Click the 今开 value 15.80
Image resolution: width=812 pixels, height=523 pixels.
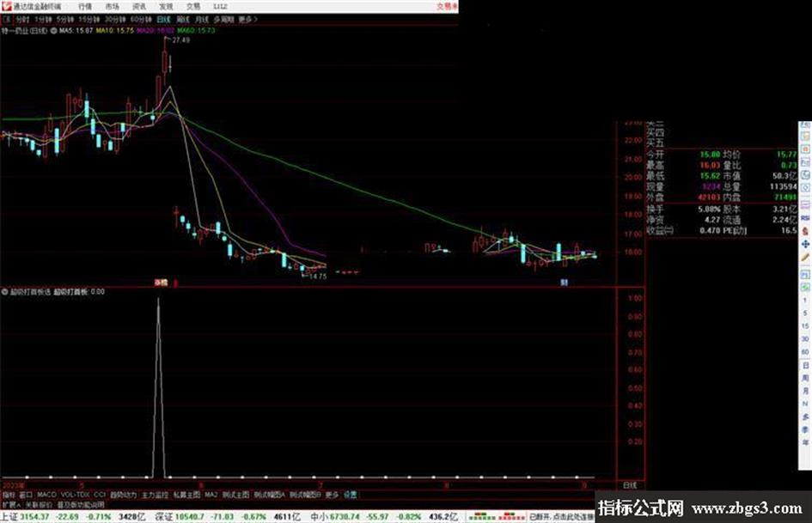point(710,155)
